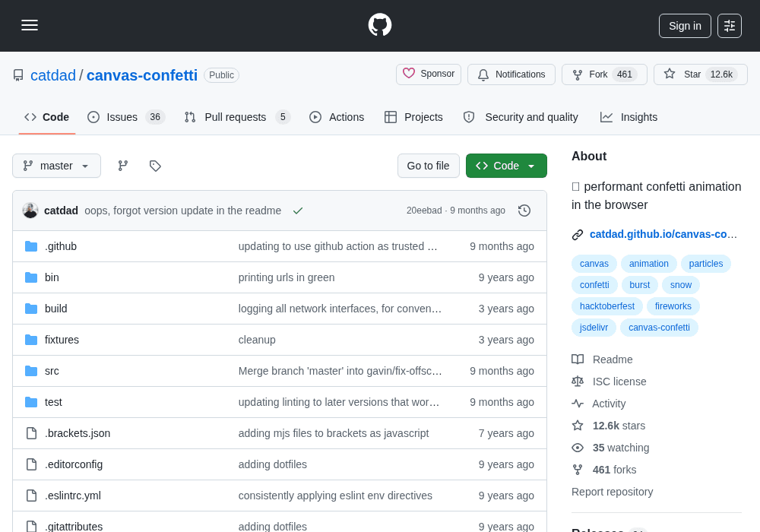760x532 pixels.
Task: Select the jsdelivr topic tag
Action: (x=594, y=328)
